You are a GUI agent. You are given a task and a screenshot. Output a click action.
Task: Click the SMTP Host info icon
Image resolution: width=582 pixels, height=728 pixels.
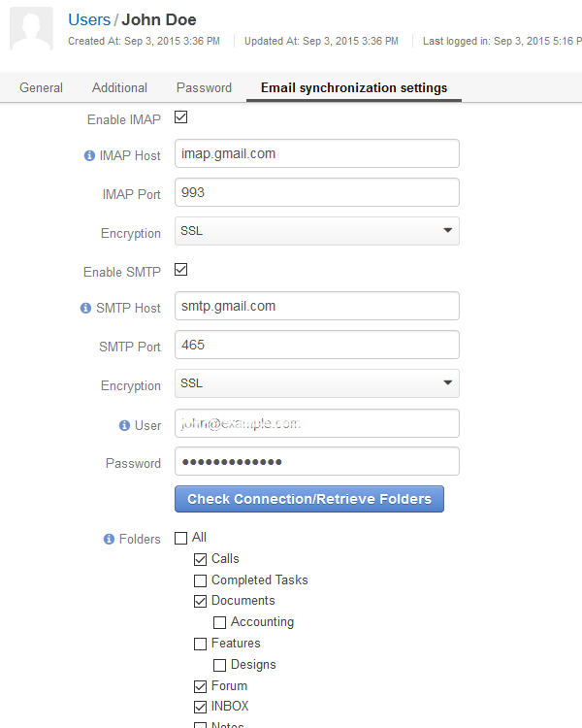pyautogui.click(x=86, y=308)
